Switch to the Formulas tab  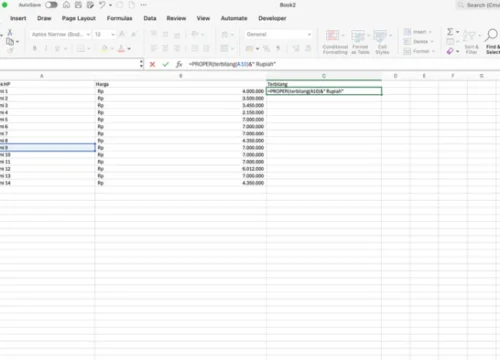(119, 18)
